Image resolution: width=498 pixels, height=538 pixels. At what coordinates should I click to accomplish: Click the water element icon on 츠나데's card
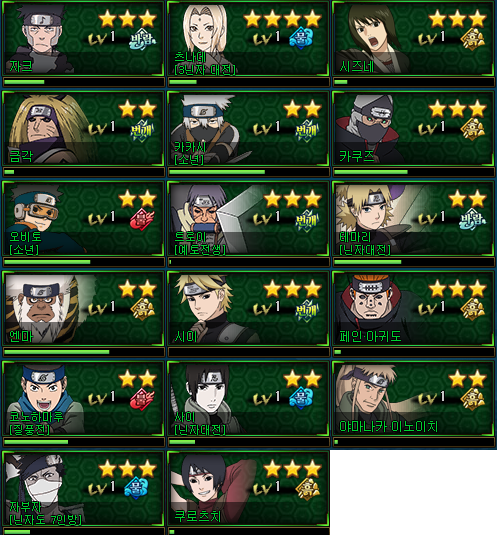coord(301,37)
